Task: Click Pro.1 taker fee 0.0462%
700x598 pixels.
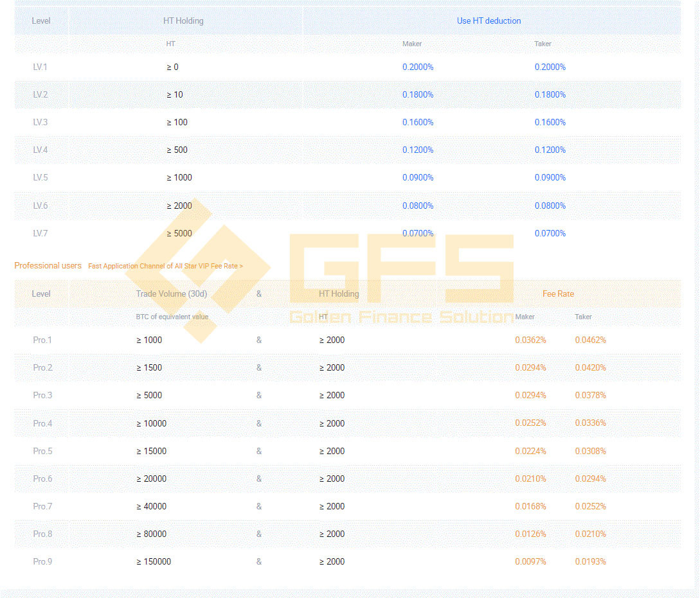Action: pyautogui.click(x=590, y=340)
